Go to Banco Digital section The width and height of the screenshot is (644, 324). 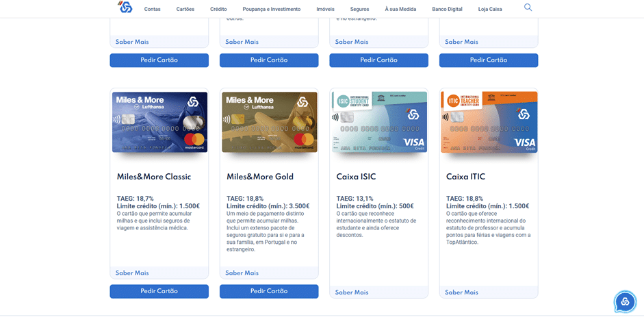447,10
